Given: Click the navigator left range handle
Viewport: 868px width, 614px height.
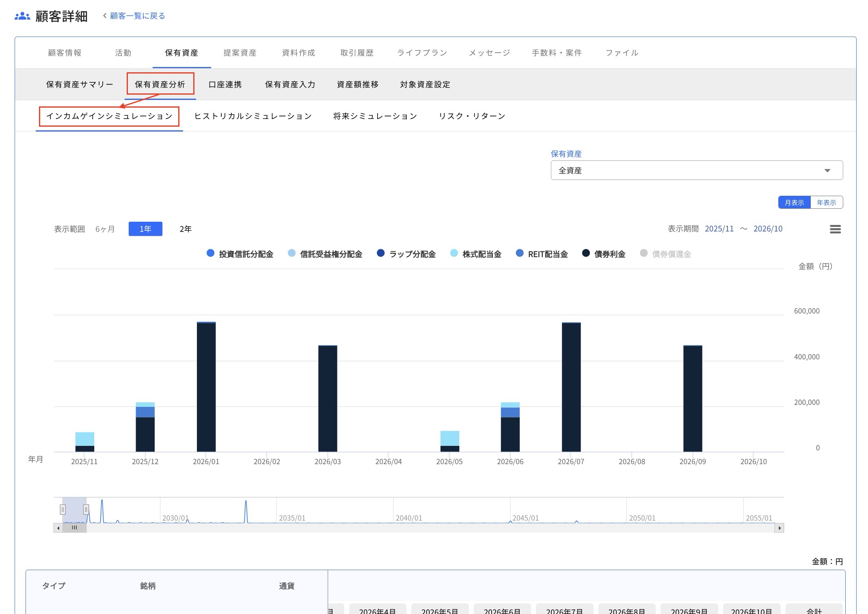Looking at the screenshot, I should [63, 509].
